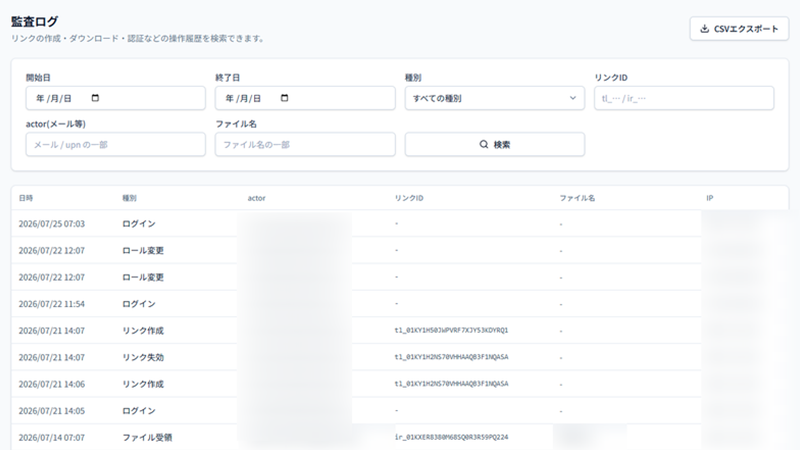This screenshot has height=450, width=800.
Task: Click the 監査ログ page heading
Action: pyautogui.click(x=35, y=21)
